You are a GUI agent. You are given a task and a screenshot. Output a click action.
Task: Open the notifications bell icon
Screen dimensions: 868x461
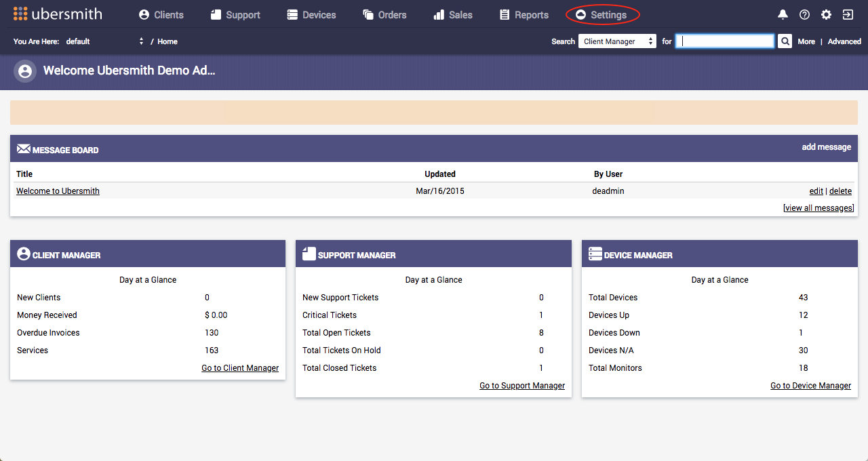point(783,14)
